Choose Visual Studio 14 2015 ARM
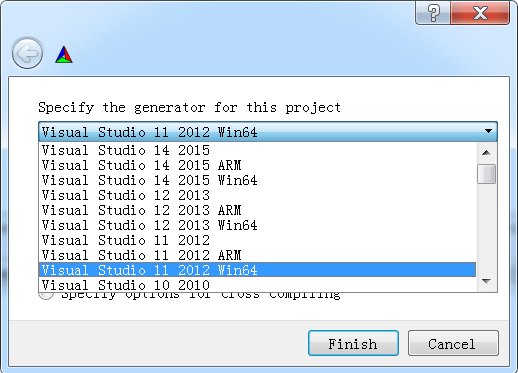This screenshot has width=518, height=373. 257,165
